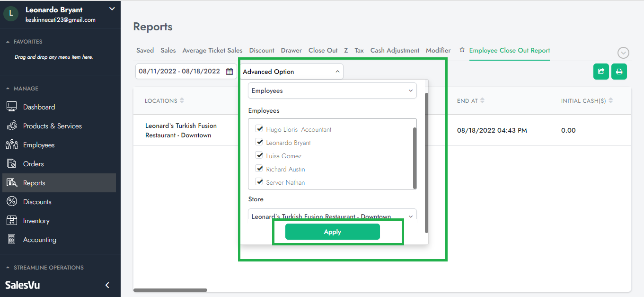This screenshot has height=297, width=644.
Task: Click the calendar icon in date field
Action: click(x=229, y=72)
